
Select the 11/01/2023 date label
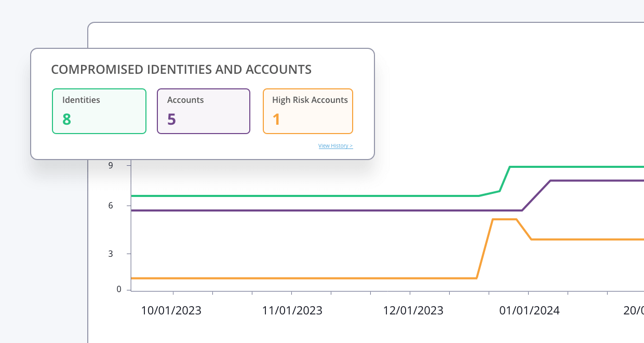(x=292, y=311)
